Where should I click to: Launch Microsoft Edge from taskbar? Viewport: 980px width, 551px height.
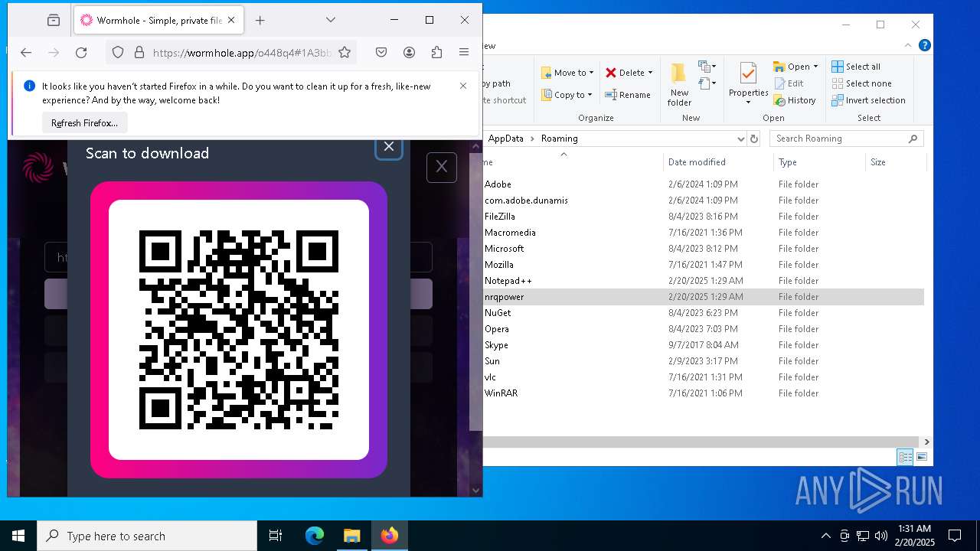click(x=315, y=536)
